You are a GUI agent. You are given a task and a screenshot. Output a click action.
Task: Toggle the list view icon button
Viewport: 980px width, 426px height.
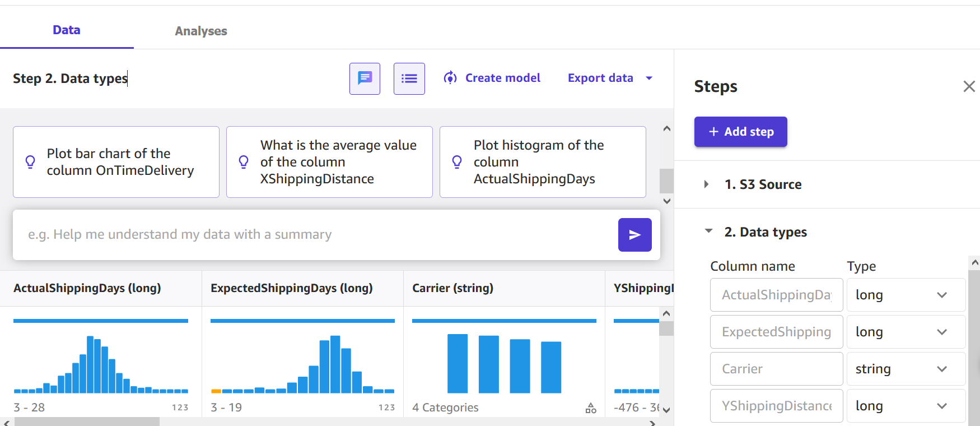pyautogui.click(x=409, y=78)
